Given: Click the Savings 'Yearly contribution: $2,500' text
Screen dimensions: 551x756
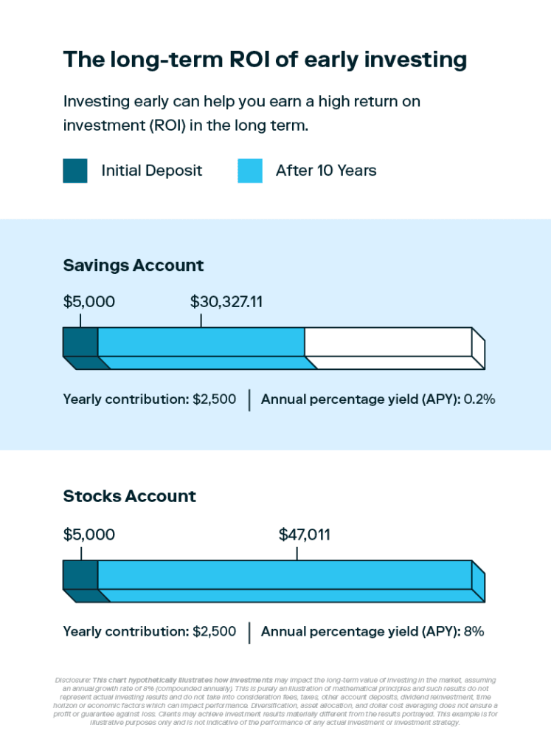Looking at the screenshot, I should coord(150,399).
